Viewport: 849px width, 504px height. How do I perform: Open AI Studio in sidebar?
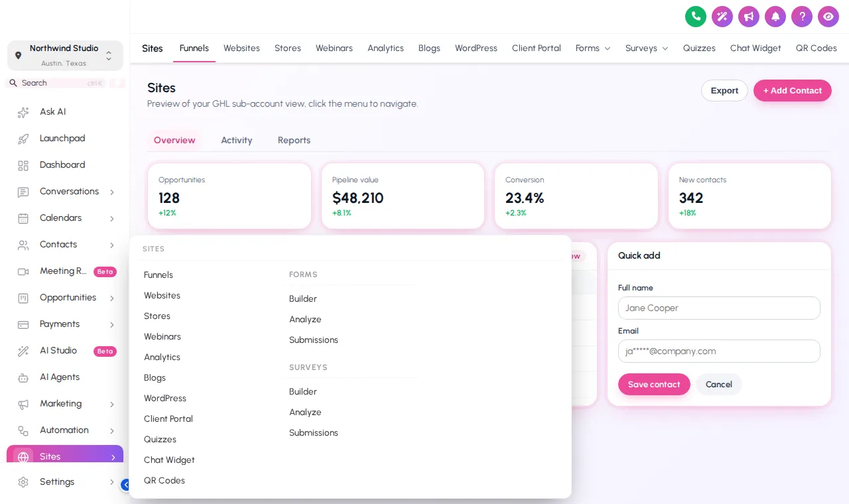pos(65,351)
